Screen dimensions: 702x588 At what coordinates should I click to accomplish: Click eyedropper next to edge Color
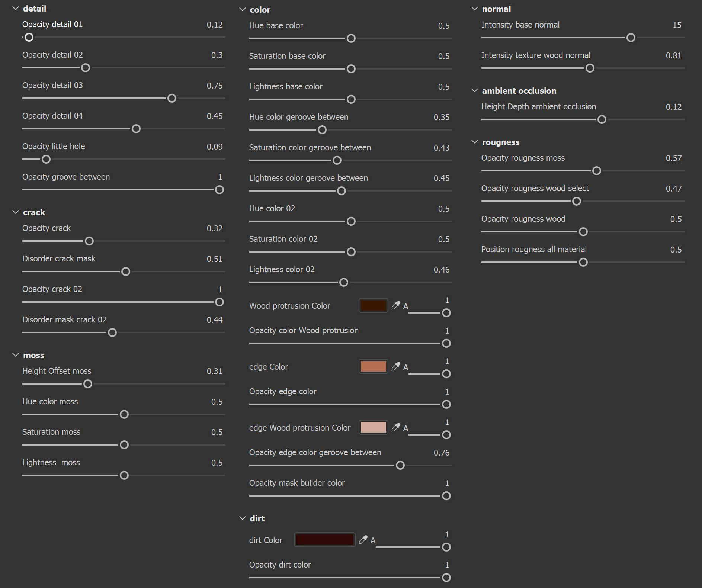(396, 367)
